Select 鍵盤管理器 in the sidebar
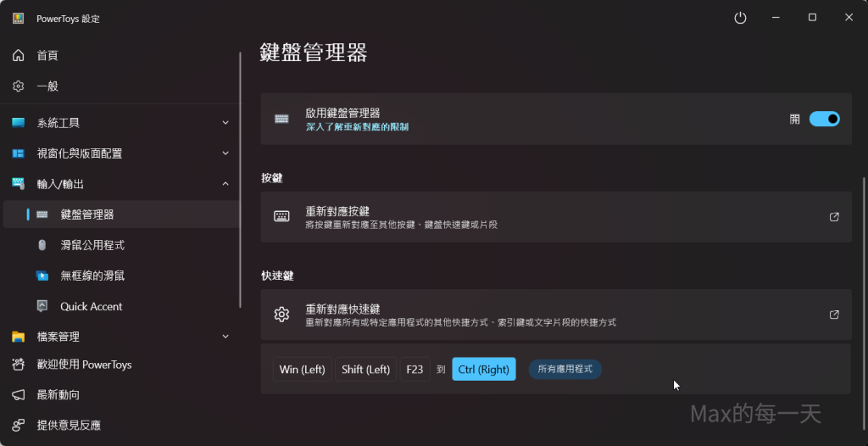This screenshot has height=446, width=868. click(87, 215)
